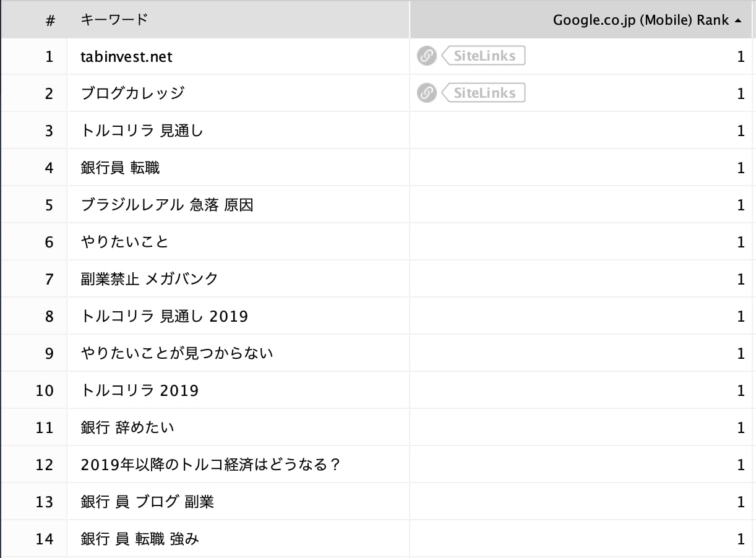Click rank value in 銀行 辞めたい row

tap(741, 428)
